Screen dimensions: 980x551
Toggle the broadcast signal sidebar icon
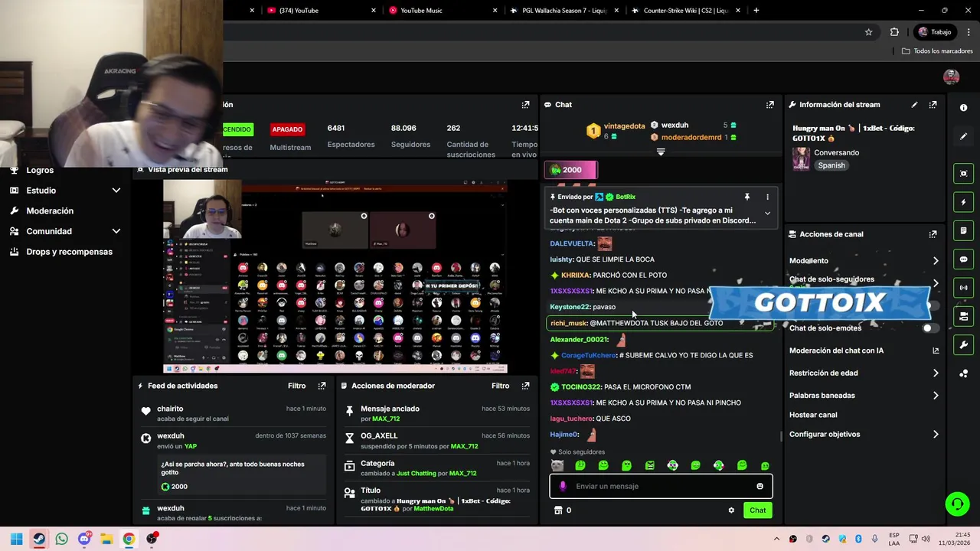tap(963, 288)
